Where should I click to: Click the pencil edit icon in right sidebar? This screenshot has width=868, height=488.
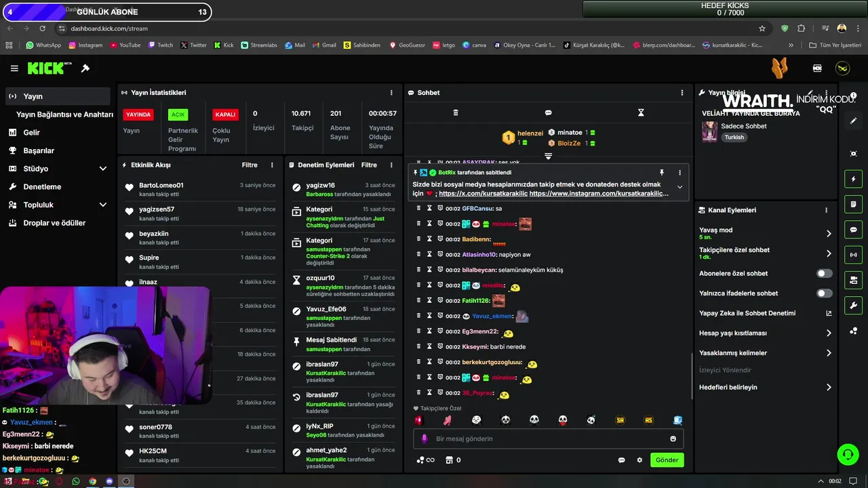coord(853,121)
